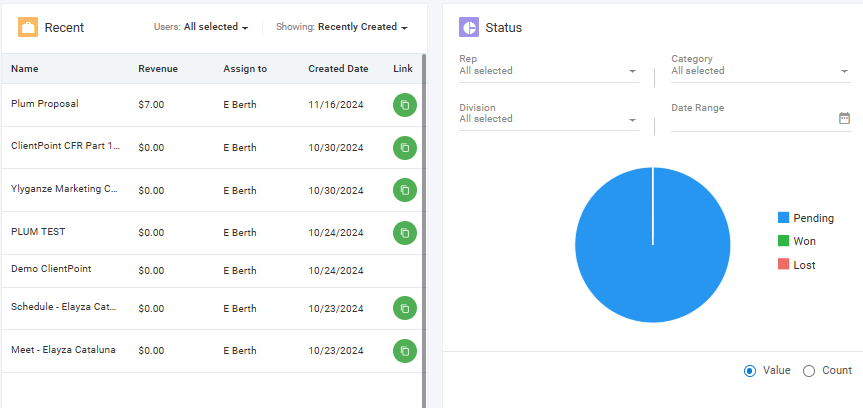Click the orange Recent briefcase icon
The height and width of the screenshot is (408, 863).
click(28, 27)
